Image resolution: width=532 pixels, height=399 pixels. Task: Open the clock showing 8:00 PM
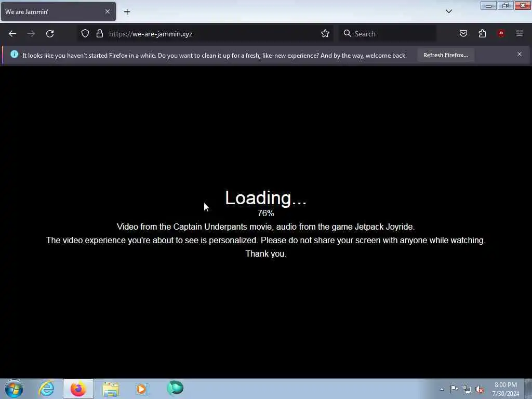pyautogui.click(x=506, y=389)
